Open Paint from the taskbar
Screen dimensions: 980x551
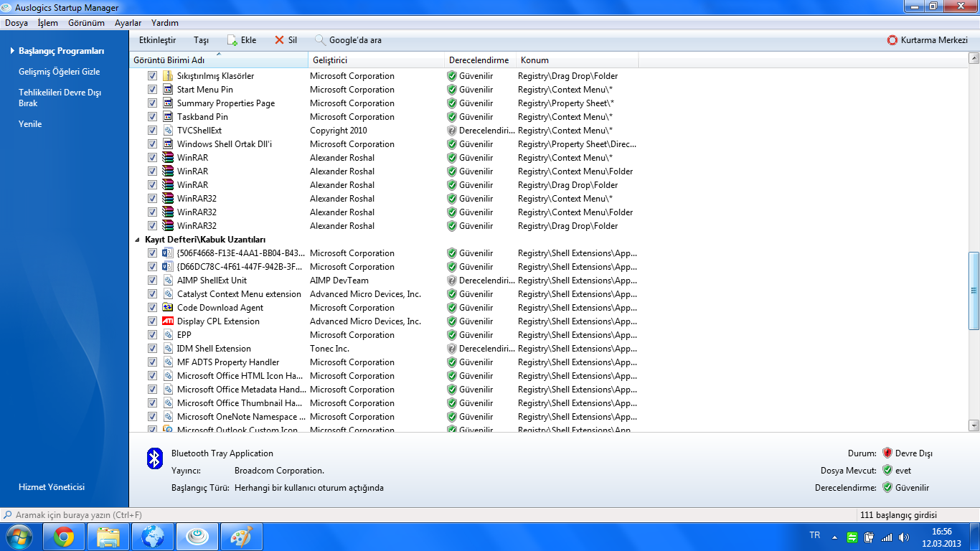pyautogui.click(x=242, y=537)
